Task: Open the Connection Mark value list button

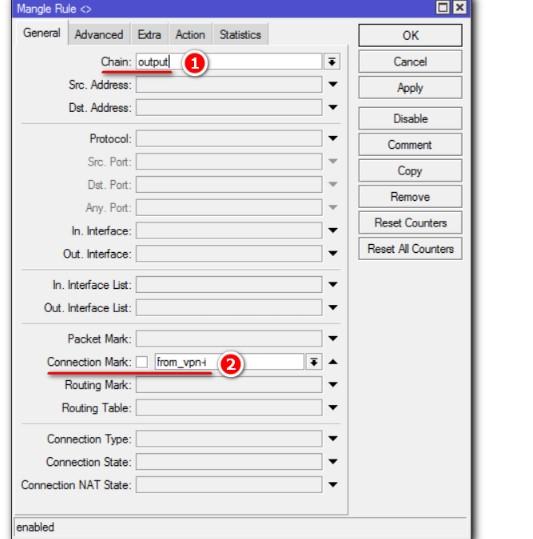Action: point(313,362)
